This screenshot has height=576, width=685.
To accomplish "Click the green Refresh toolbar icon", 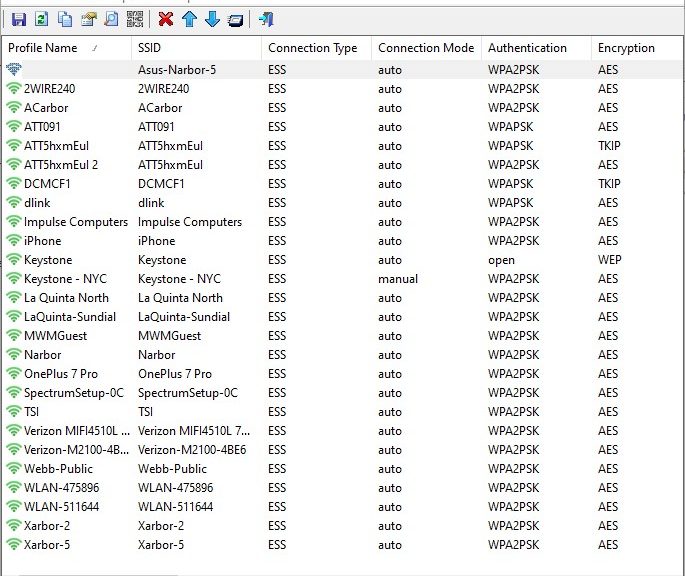I will click(42, 19).
